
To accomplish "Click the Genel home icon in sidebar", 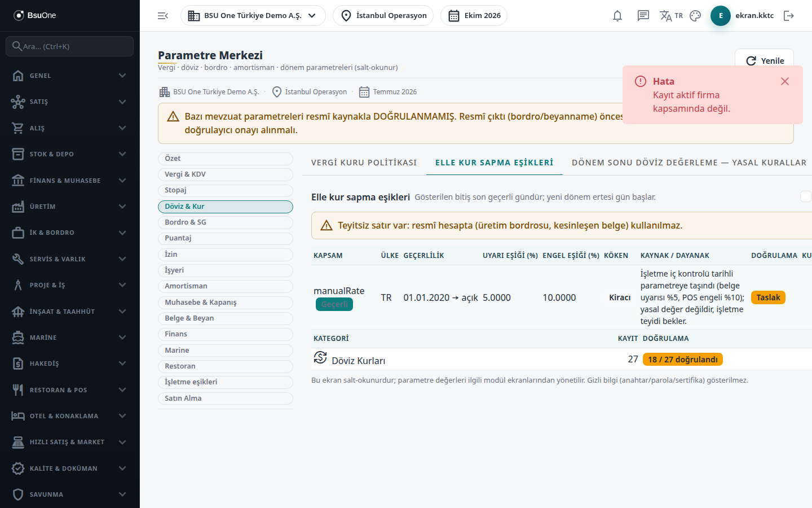I will pos(18,76).
